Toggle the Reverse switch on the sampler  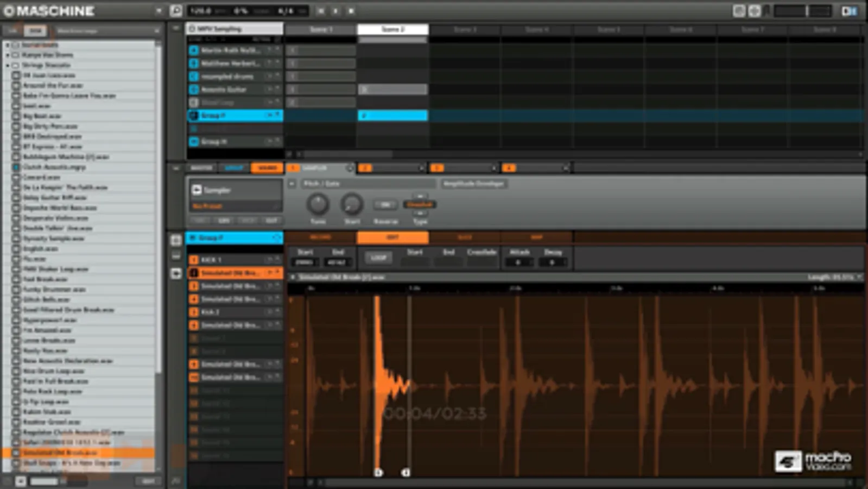coord(385,205)
